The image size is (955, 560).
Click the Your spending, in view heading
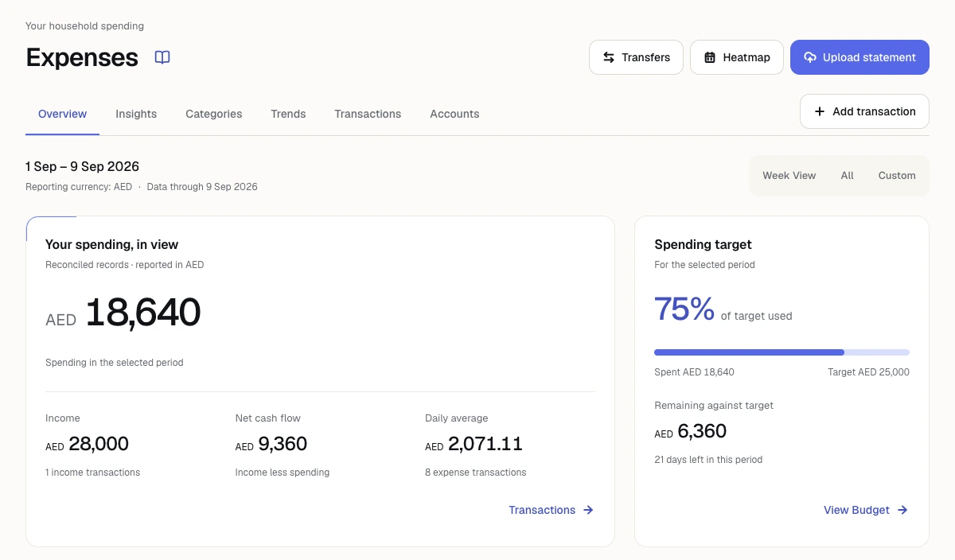111,244
